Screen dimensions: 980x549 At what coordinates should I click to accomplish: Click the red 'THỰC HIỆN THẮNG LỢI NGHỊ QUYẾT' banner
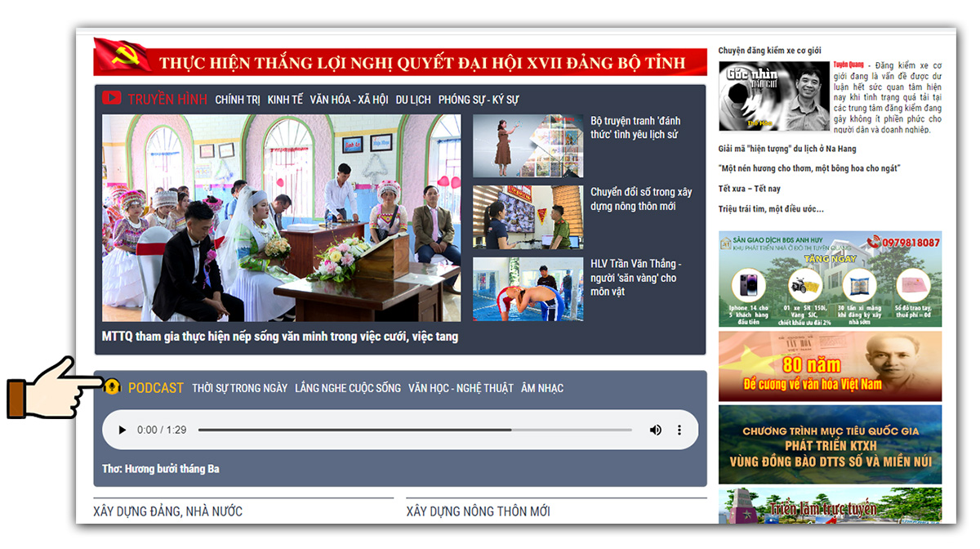(x=400, y=62)
